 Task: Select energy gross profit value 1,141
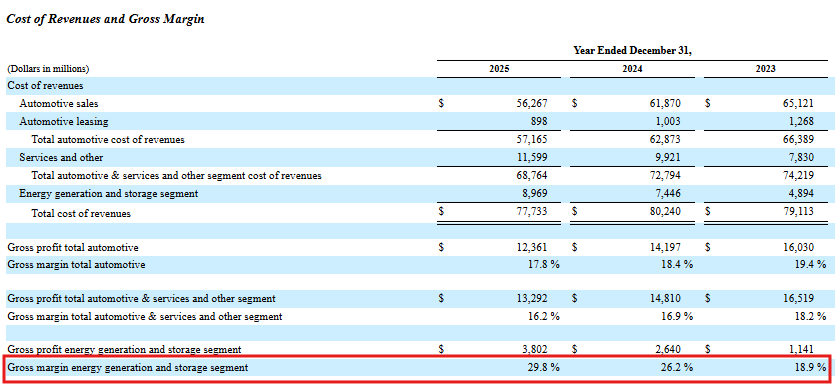[x=801, y=349]
